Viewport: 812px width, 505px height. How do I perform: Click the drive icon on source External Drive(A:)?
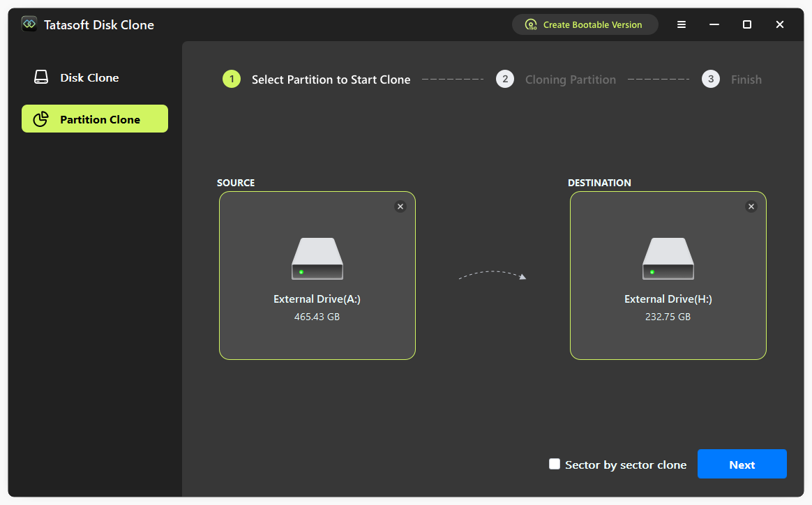[x=317, y=258]
